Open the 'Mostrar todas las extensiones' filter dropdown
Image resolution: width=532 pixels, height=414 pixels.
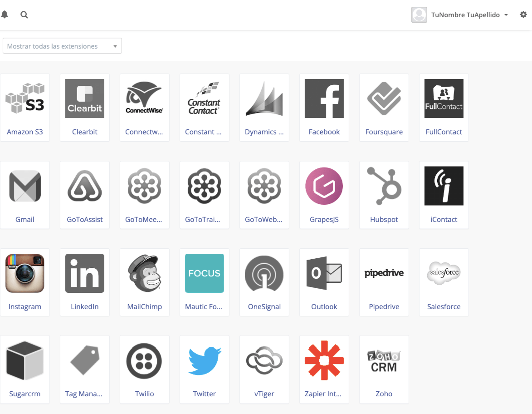tap(62, 46)
